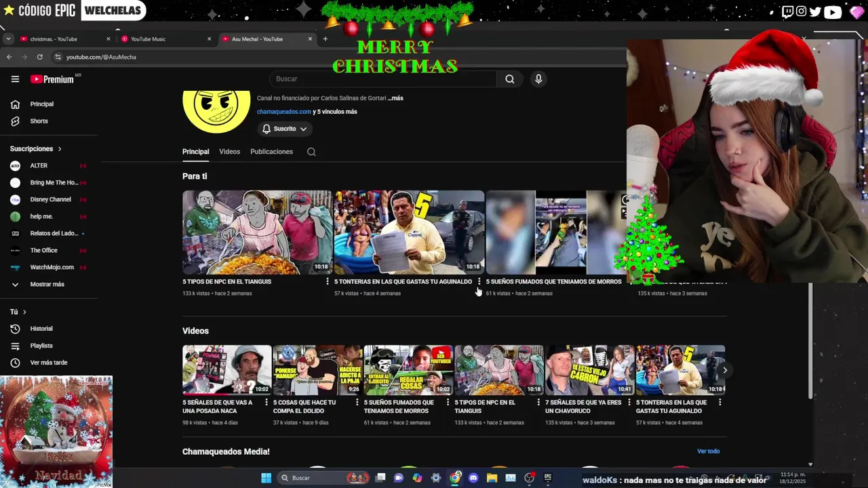This screenshot has height=488, width=868.
Task: Open Windows Start menu
Action: [267, 478]
